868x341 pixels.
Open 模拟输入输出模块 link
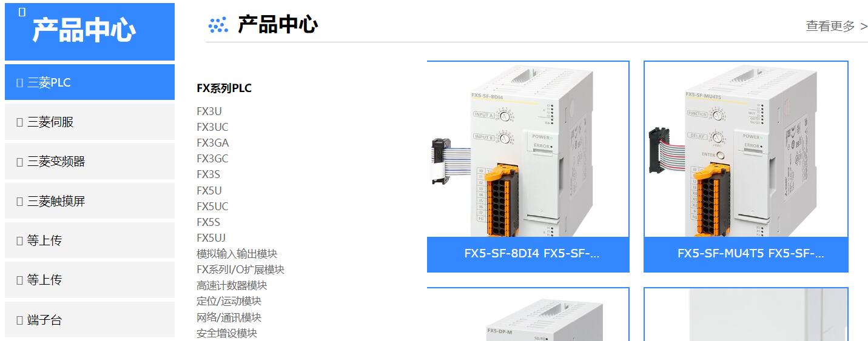237,254
